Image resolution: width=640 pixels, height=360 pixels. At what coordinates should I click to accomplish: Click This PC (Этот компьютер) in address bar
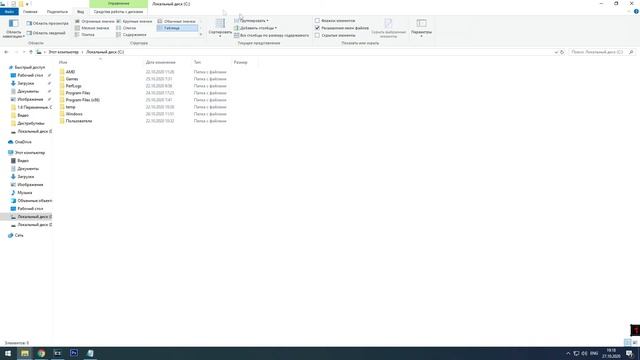coord(63,52)
